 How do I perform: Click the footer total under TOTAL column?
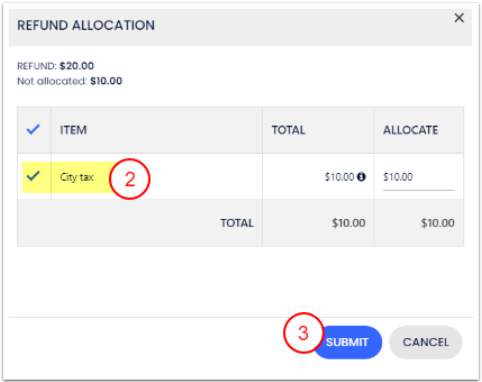(x=349, y=223)
